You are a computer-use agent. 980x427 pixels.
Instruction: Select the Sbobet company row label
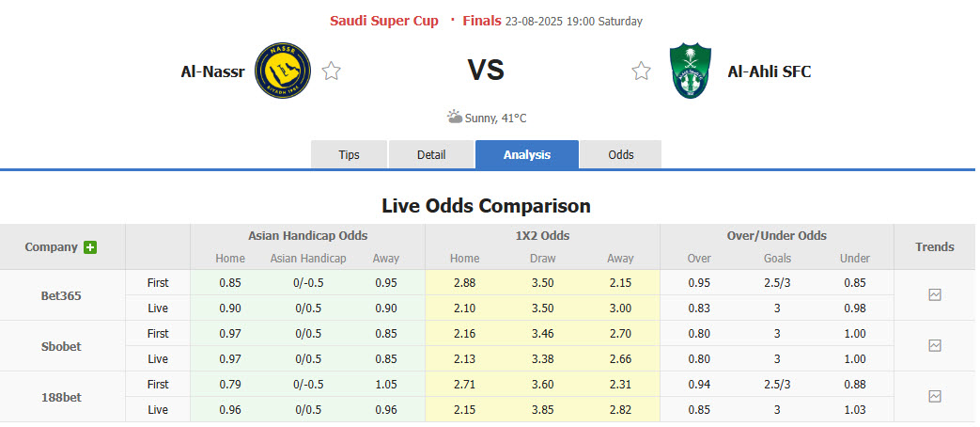pyautogui.click(x=61, y=346)
